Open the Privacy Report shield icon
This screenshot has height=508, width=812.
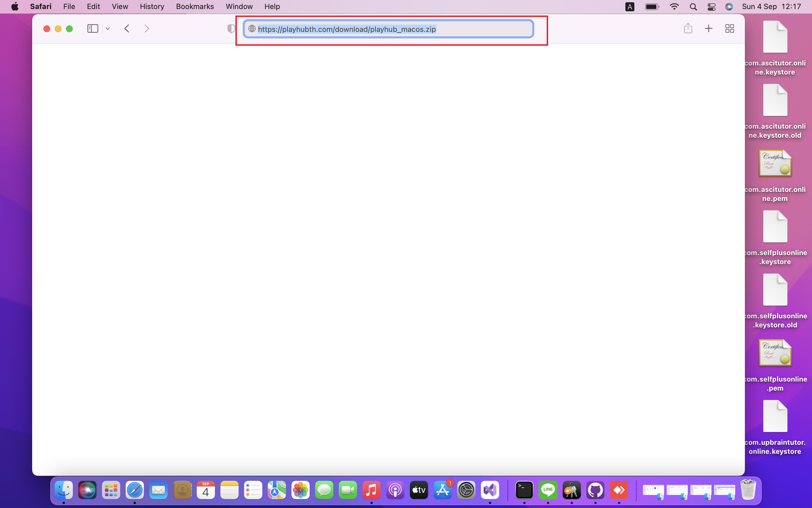[231, 29]
